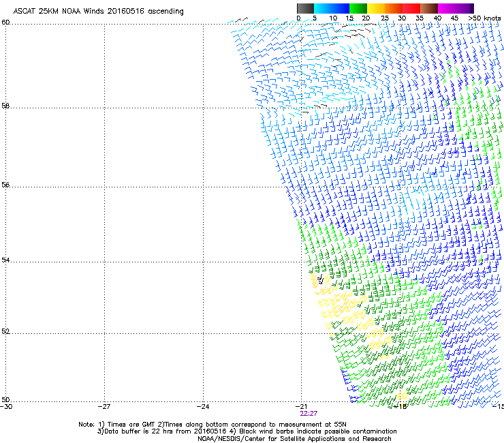Click the green 15-20 knots color segment

[x=358, y=8]
